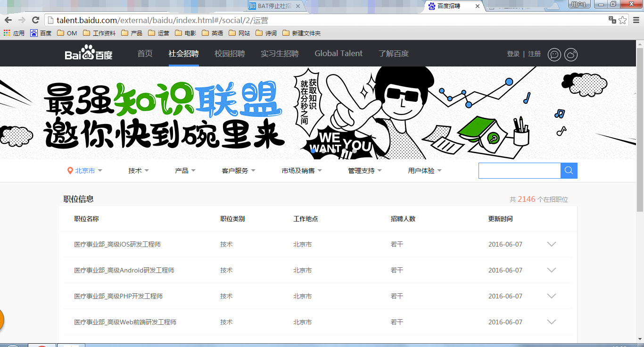Go to 首页 in site navigation

[x=145, y=53]
